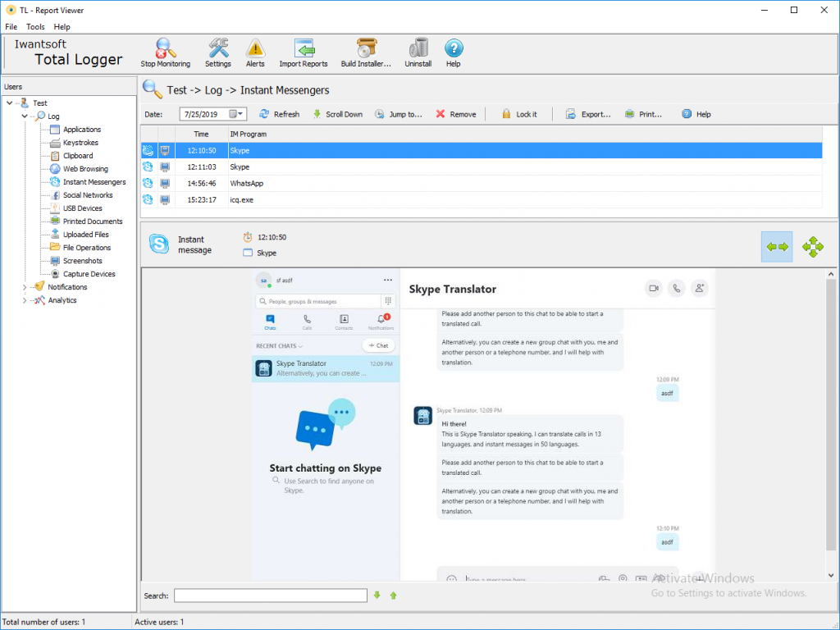Viewport: 840px width, 630px height.
Task: Toggle the full-size four-arrows view button
Action: point(813,246)
